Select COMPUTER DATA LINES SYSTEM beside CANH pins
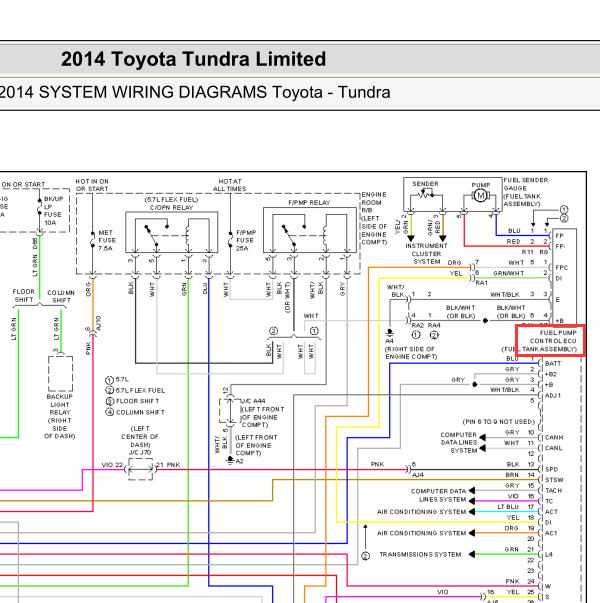This screenshot has width=600, height=603. (458, 443)
